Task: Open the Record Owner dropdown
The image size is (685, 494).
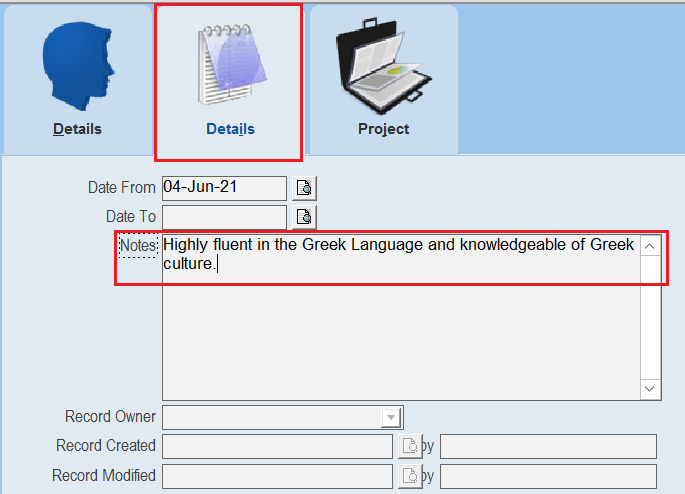Action: tap(391, 417)
